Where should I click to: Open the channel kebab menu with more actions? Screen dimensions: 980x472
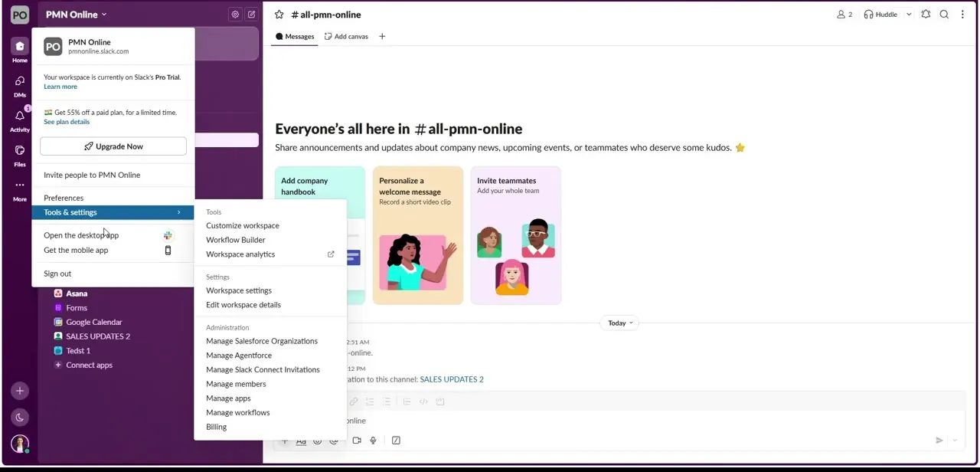tap(962, 15)
